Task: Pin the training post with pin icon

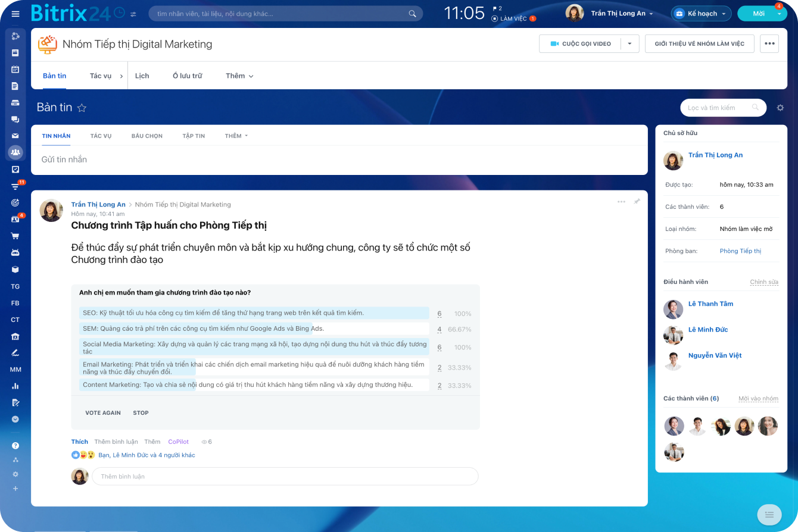Action: point(637,202)
